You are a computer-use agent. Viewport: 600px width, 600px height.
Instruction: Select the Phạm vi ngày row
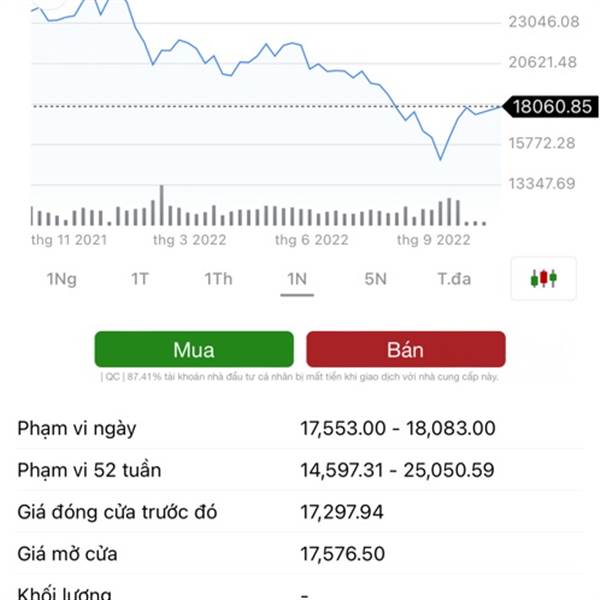[300, 428]
